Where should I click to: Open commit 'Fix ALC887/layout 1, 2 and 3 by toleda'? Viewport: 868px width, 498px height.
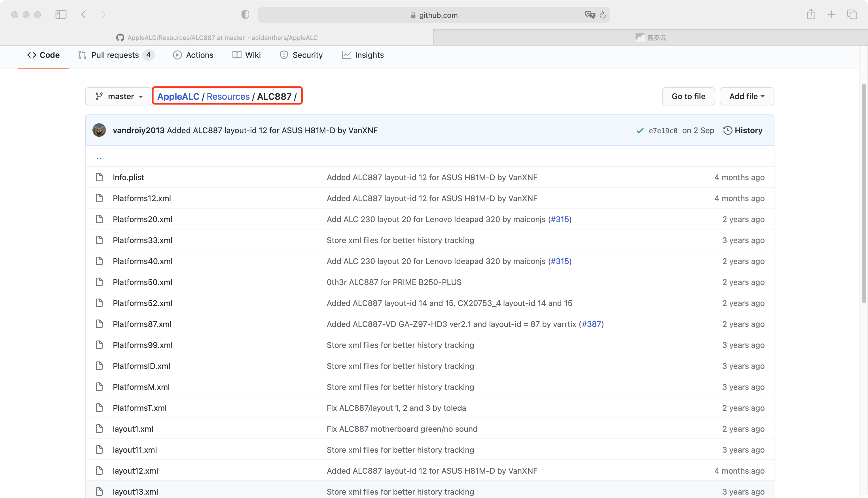pyautogui.click(x=396, y=408)
